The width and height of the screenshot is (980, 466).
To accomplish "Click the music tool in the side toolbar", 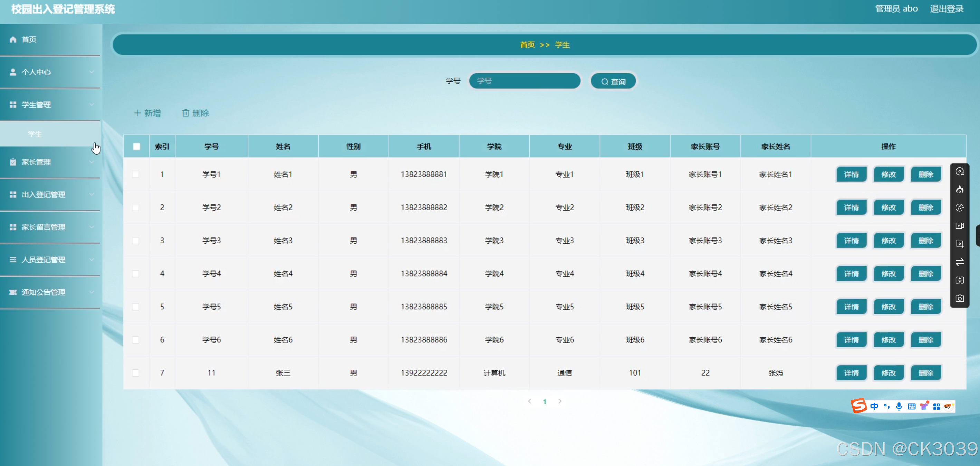I will click(960, 208).
